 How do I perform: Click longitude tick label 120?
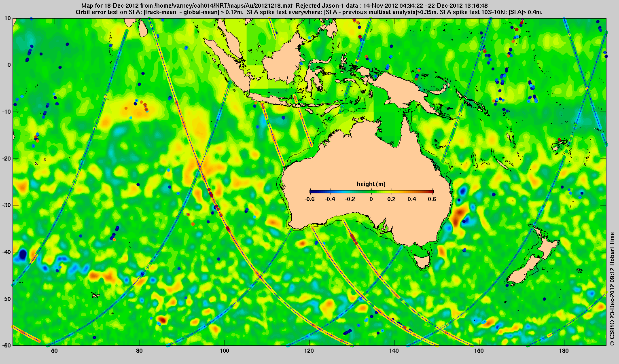(x=309, y=351)
